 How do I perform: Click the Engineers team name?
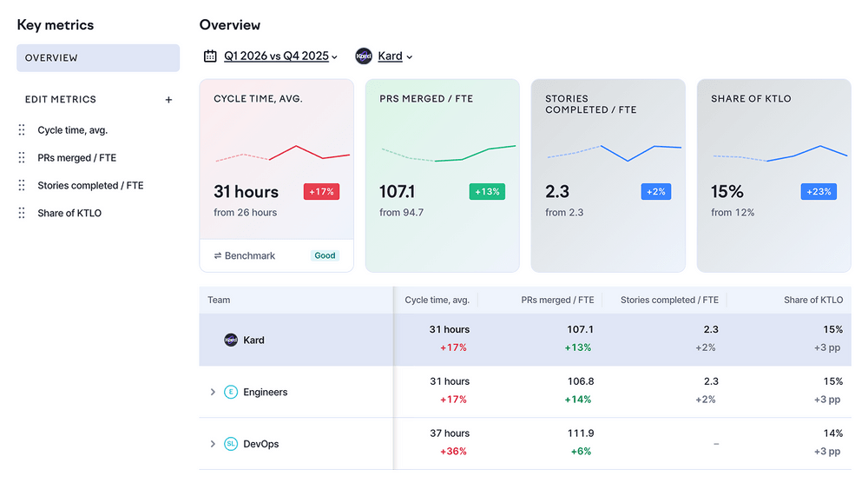pos(265,392)
